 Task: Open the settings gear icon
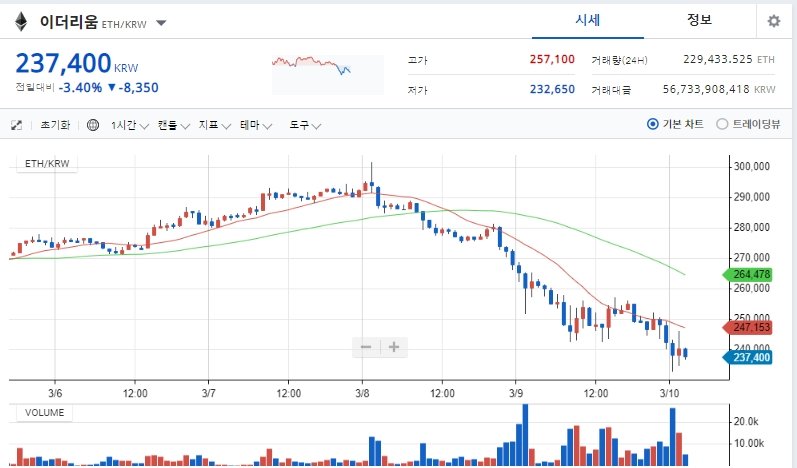(774, 21)
